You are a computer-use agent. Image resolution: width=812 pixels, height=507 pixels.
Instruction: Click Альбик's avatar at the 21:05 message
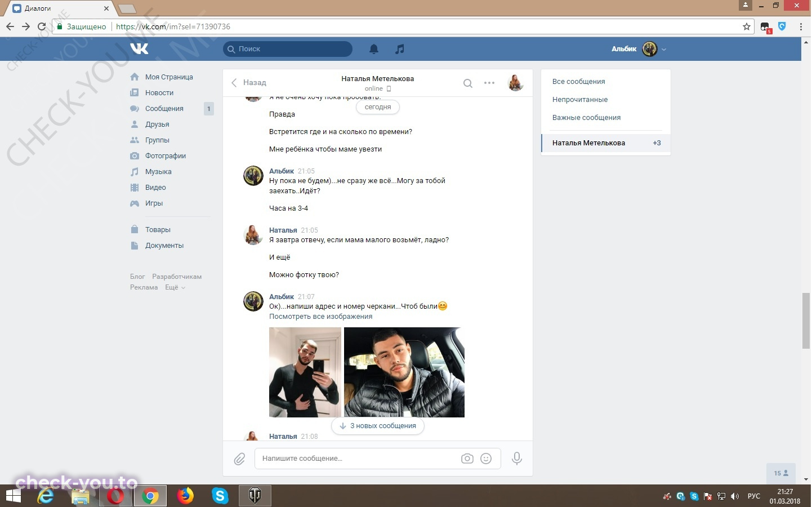coord(253,176)
